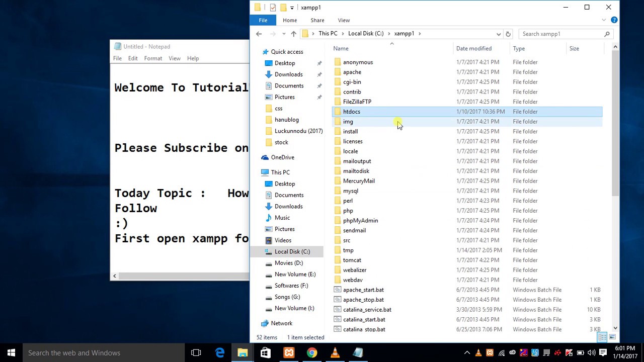Screen dimensions: 644x362
Task: Open the Notepad icon on the taskbar
Action: point(358,353)
